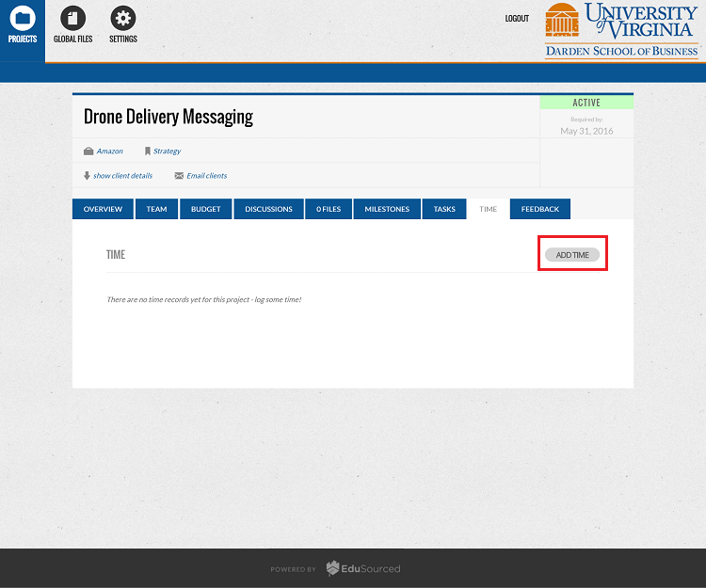Click the envelope icon for Email clients
The height and width of the screenshot is (588, 706).
(x=179, y=176)
